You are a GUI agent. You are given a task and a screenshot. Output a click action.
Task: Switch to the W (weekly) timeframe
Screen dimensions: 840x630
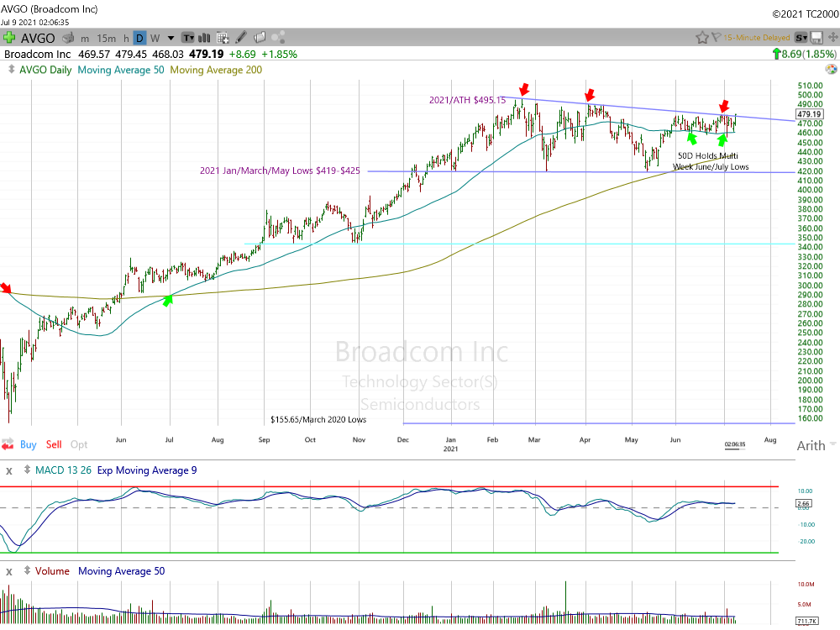[x=155, y=38]
